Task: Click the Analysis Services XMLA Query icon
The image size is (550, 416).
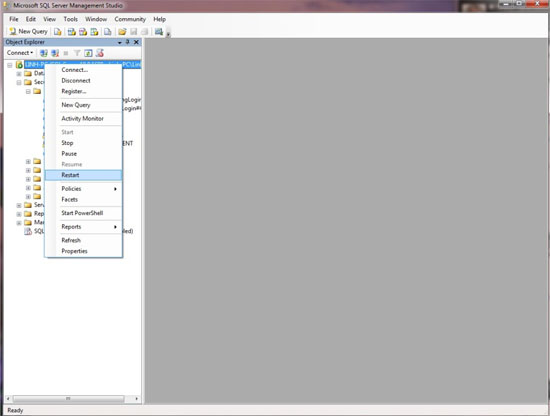Action: click(94, 32)
